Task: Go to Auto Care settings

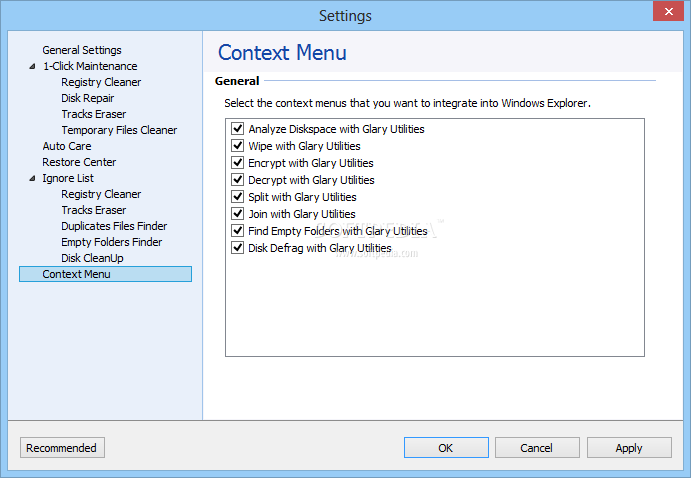Action: [x=67, y=146]
